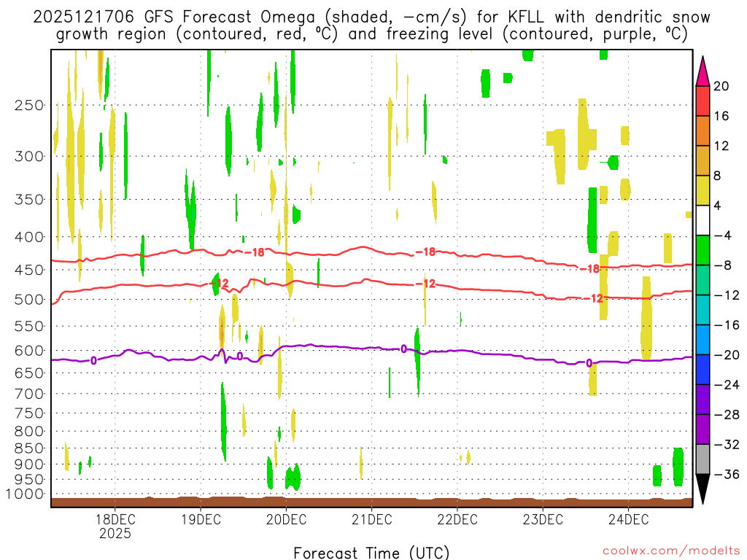Click the purple 0 label near 23DEC

589,363
